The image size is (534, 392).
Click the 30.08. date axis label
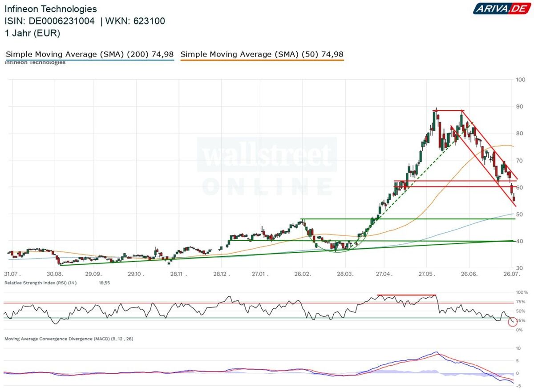tap(54, 275)
